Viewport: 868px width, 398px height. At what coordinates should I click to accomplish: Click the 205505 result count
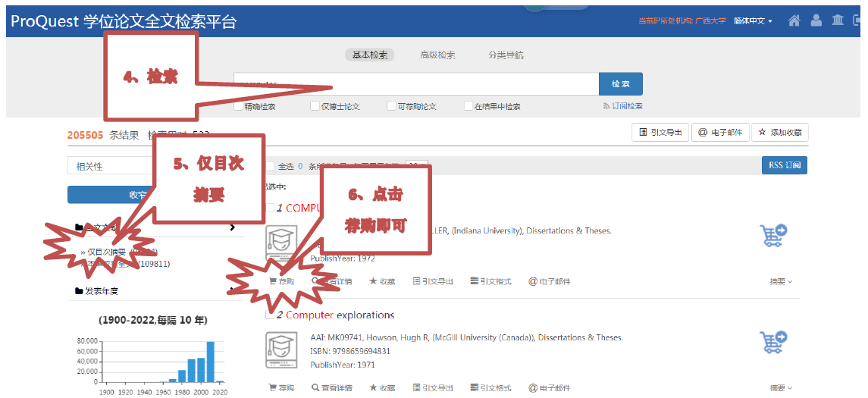(x=85, y=135)
